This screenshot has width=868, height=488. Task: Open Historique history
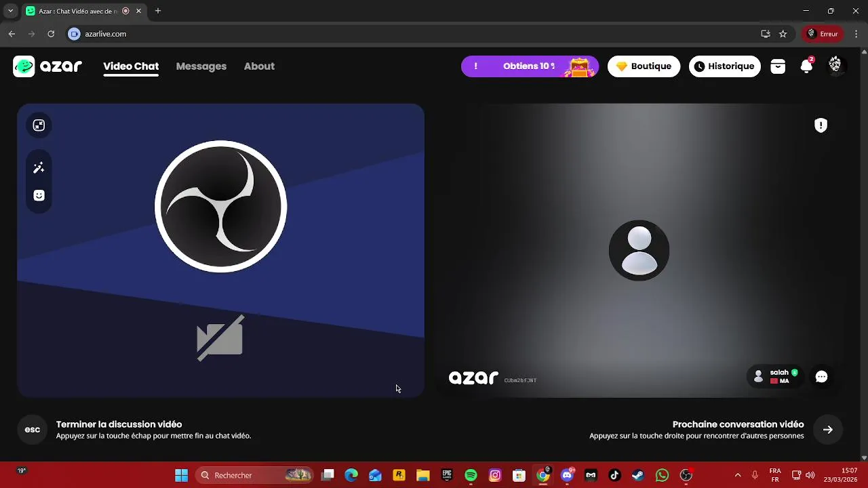(725, 66)
